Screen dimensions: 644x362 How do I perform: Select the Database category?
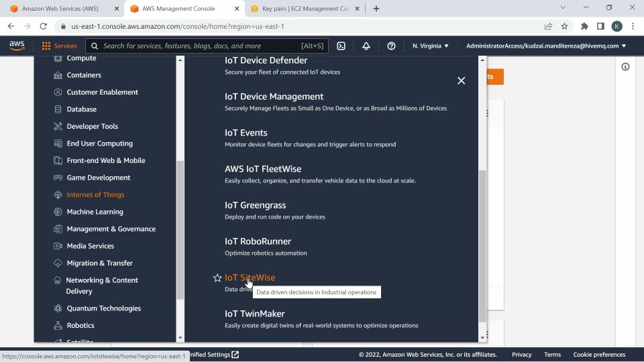click(x=82, y=109)
